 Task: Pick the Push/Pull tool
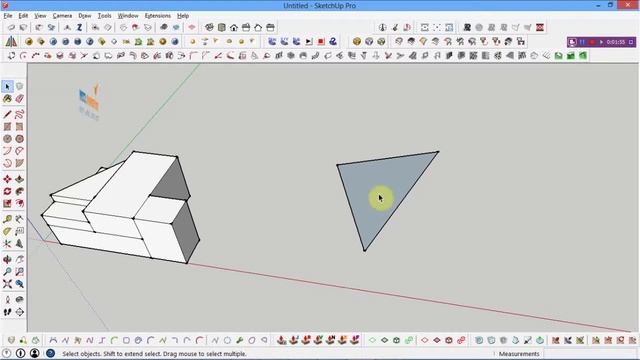19,179
